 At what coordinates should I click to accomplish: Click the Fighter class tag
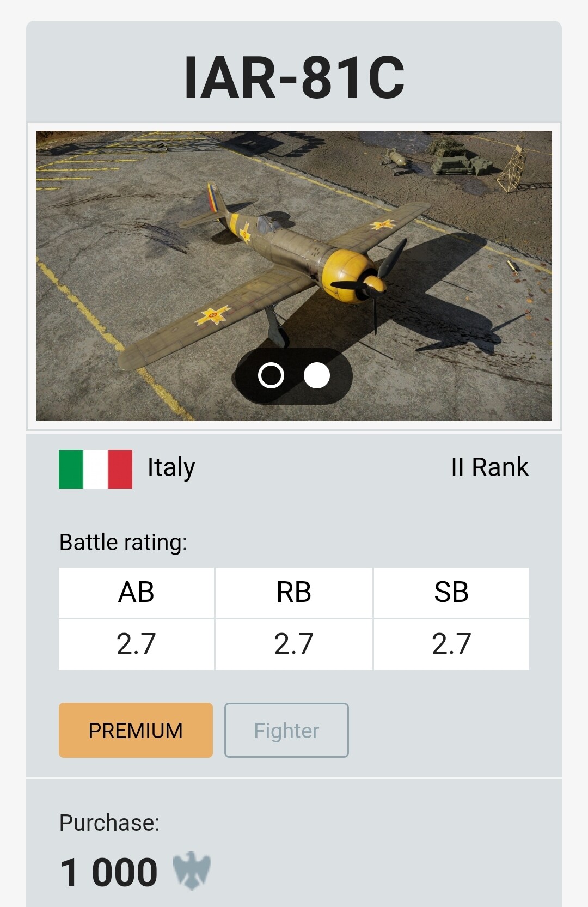[x=286, y=730]
